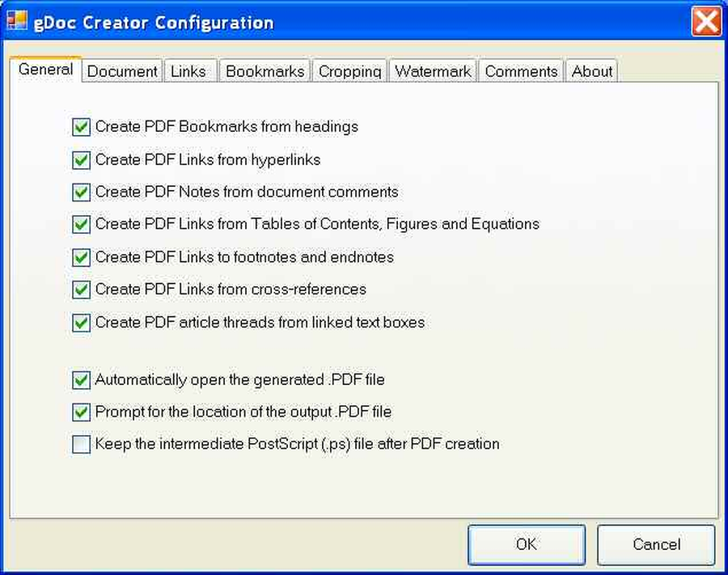Open the Document tab
728x575 pixels.
pyautogui.click(x=122, y=71)
